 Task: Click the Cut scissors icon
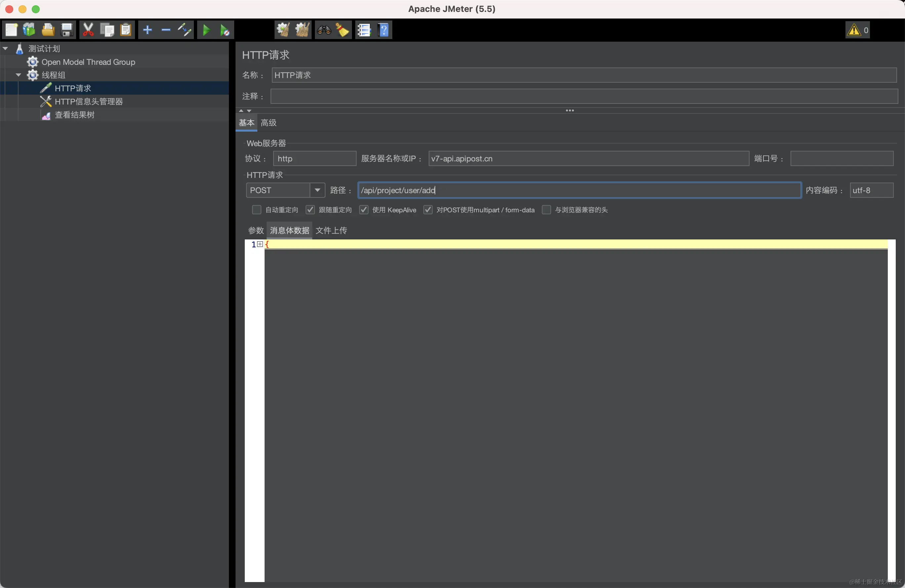88,30
